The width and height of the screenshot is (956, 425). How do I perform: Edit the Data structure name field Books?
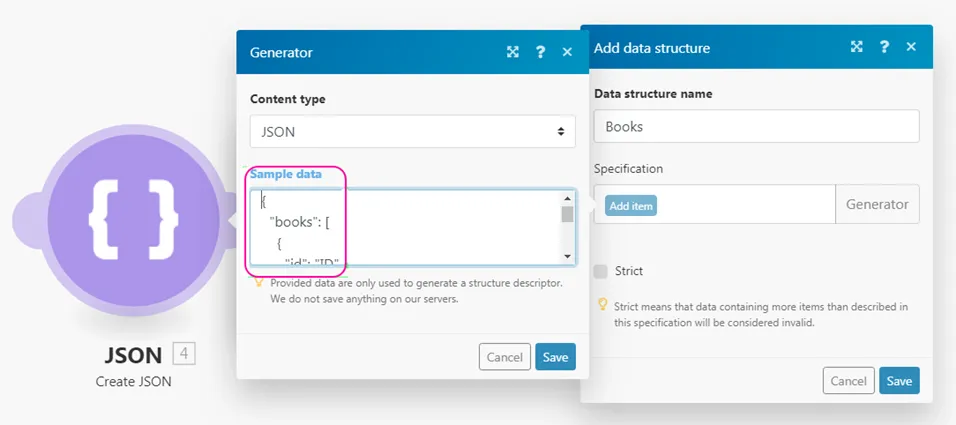(756, 126)
